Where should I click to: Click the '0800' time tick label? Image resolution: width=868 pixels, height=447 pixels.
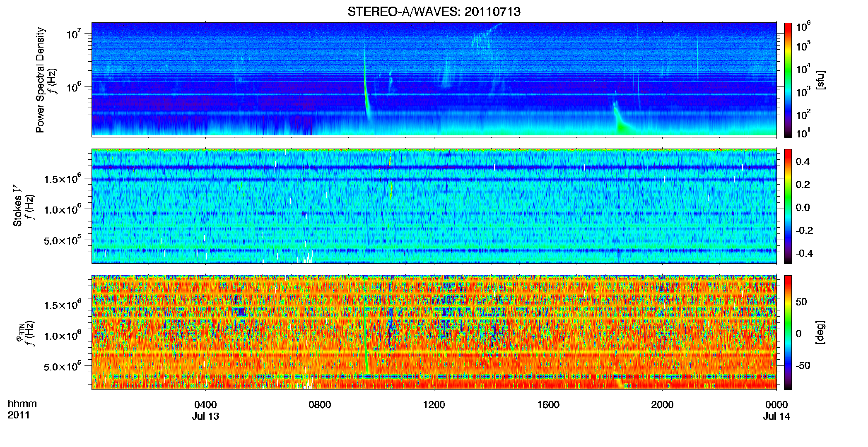point(320,405)
